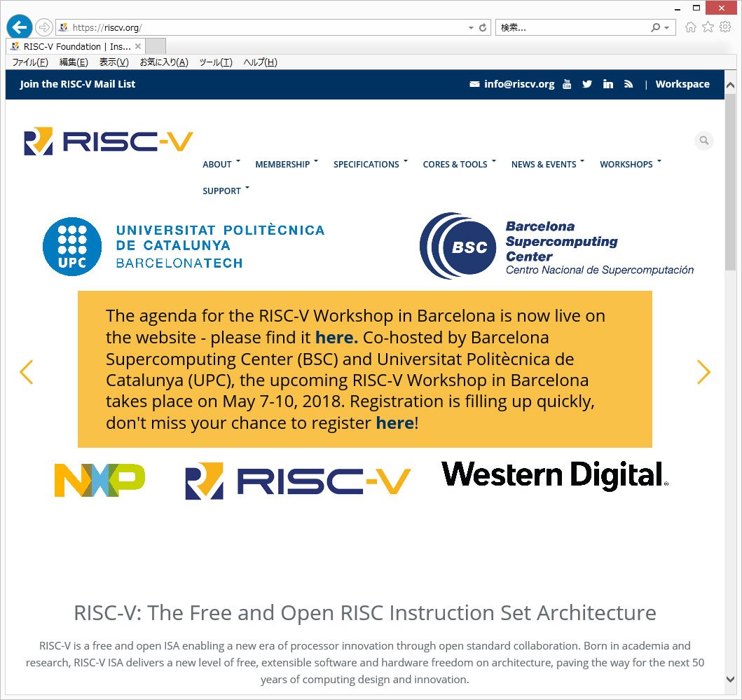The height and width of the screenshot is (700, 742).
Task: Select the RISC-V Foundation tab
Action: click(x=76, y=46)
